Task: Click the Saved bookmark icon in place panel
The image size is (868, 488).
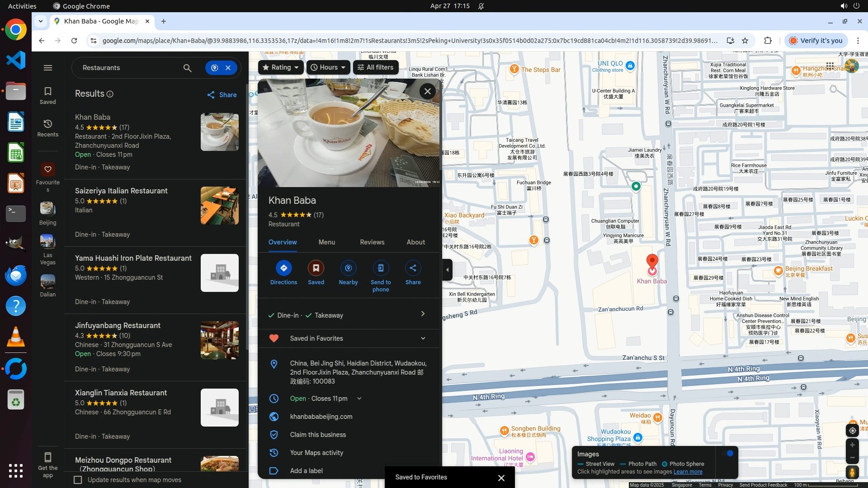Action: coord(316,268)
